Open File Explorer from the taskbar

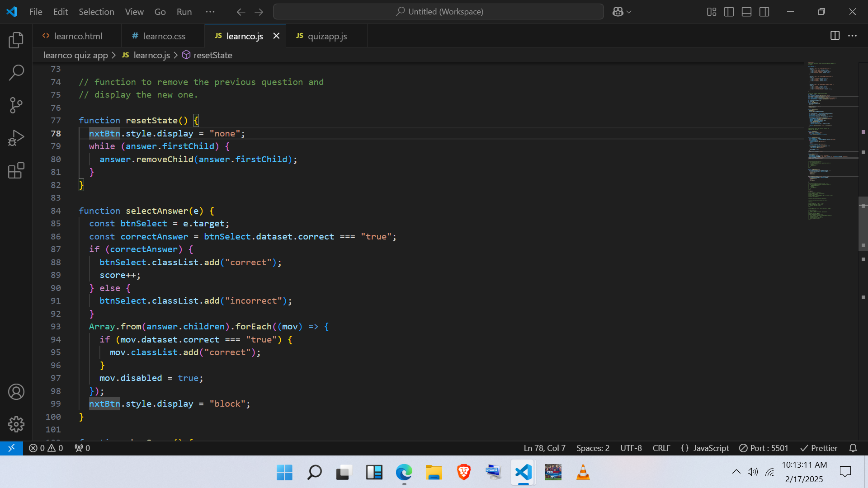434,473
